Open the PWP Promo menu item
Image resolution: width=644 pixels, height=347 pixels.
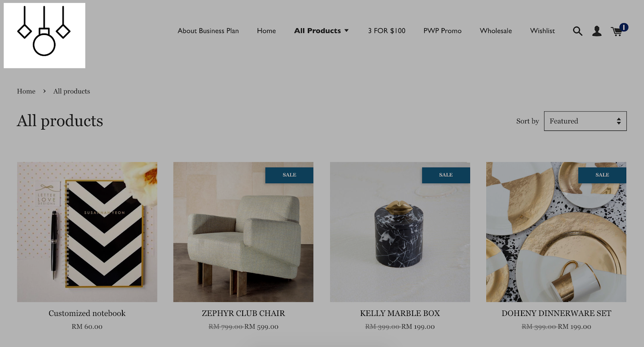[442, 31]
